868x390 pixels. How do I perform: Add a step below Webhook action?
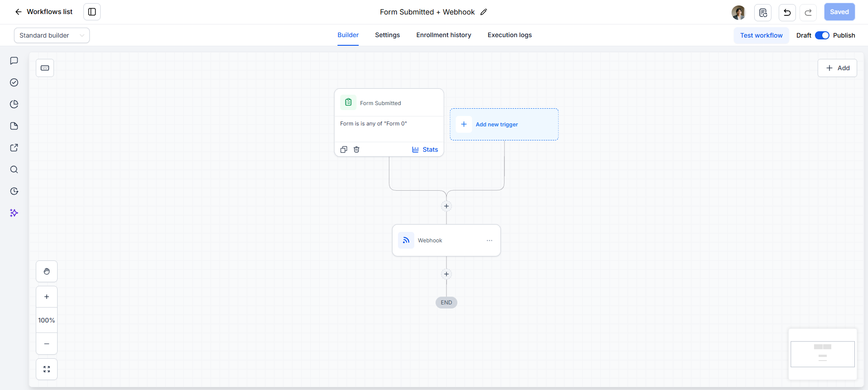pyautogui.click(x=446, y=274)
